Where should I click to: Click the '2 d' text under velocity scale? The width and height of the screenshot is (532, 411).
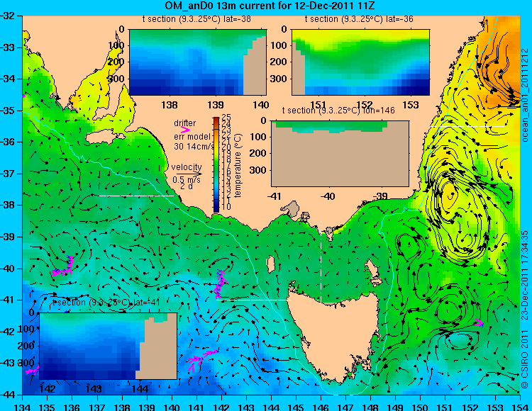(x=187, y=186)
